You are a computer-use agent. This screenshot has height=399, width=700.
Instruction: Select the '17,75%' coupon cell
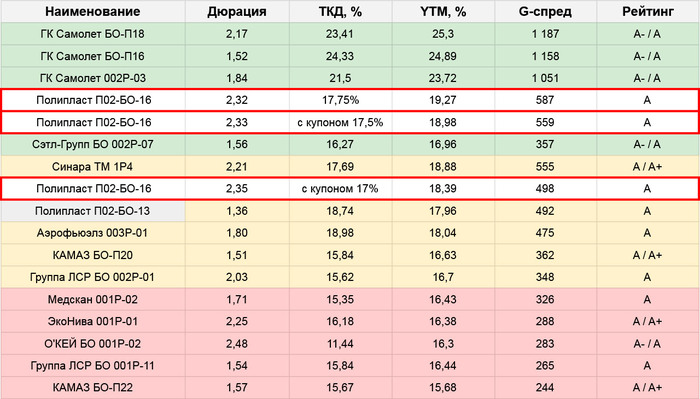pos(340,100)
